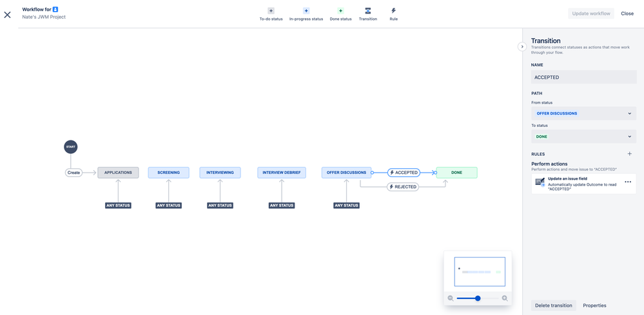Select the Create transition

point(74,173)
